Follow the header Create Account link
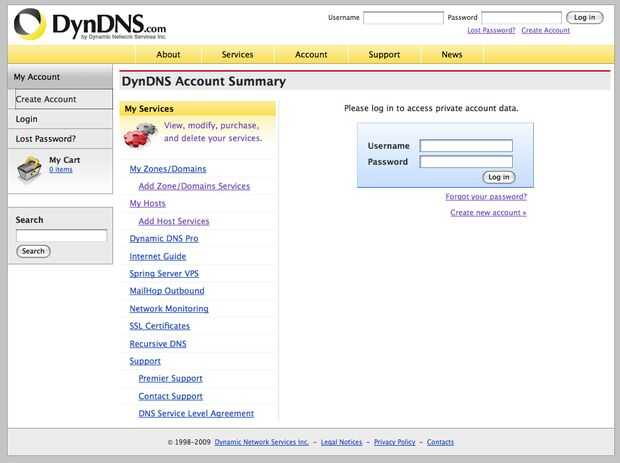Image resolution: width=620 pixels, height=463 pixels. [546, 30]
